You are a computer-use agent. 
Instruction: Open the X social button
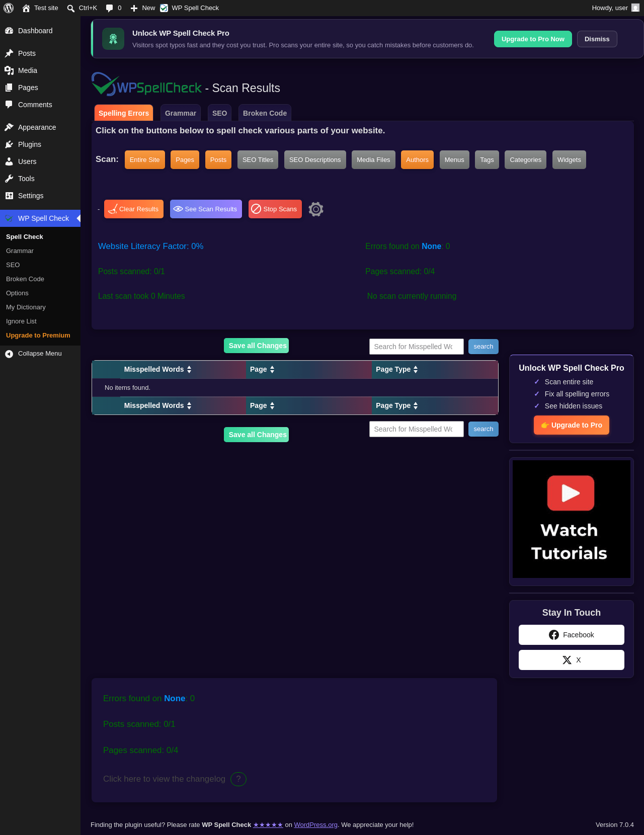point(572,660)
